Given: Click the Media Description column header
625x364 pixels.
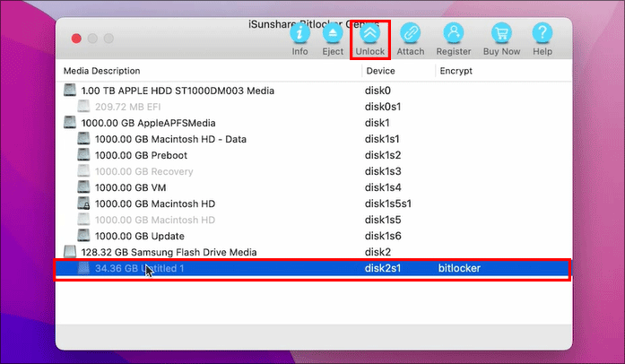Looking at the screenshot, I should coord(101,71).
